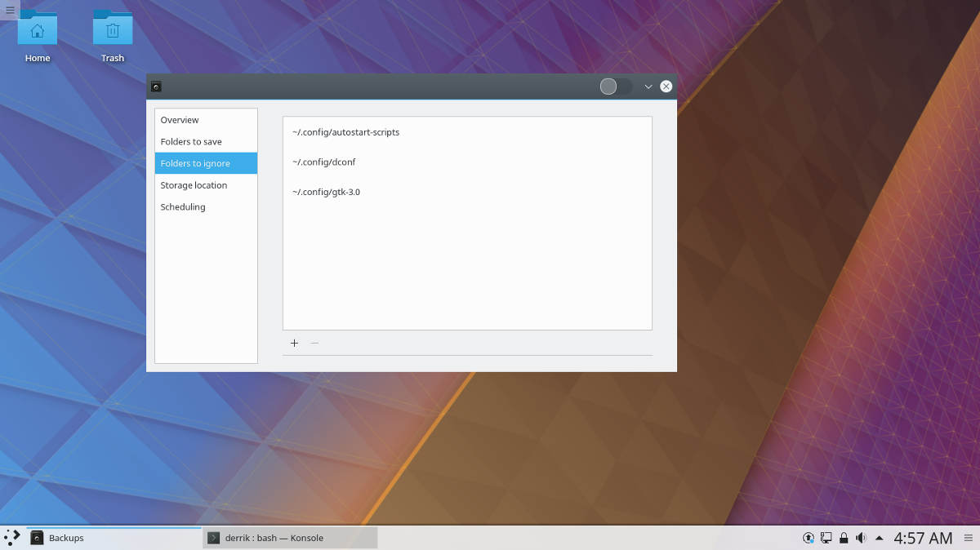Go to Scheduling section

tap(206, 207)
